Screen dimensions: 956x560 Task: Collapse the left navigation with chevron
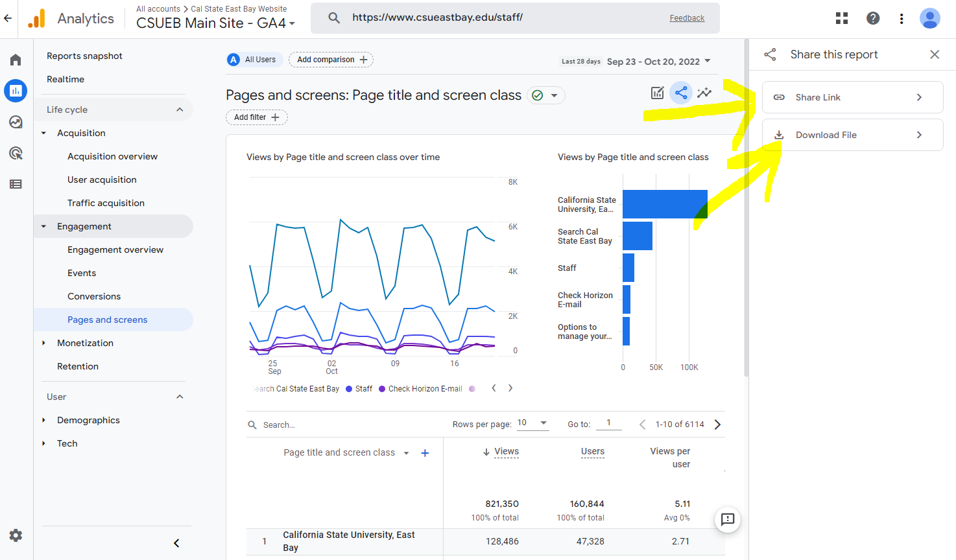pos(176,543)
